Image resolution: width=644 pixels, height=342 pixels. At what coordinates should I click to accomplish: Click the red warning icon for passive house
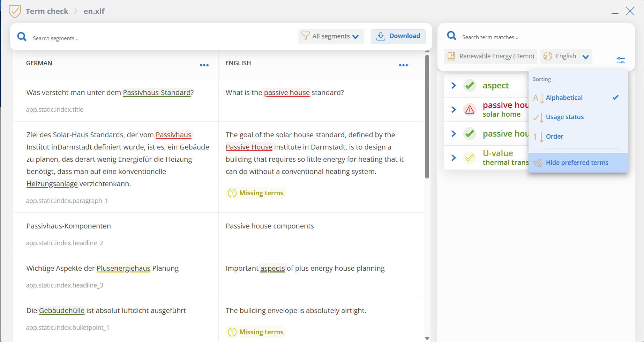pos(470,109)
